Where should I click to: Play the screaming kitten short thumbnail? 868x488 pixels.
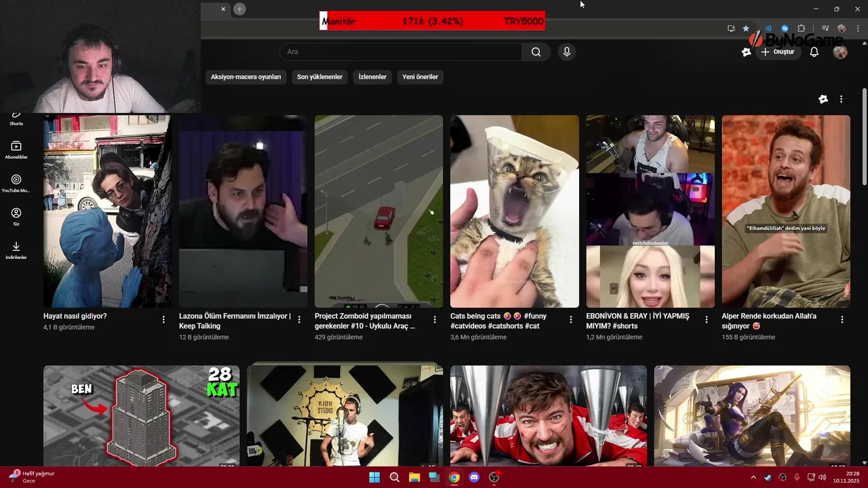coord(515,211)
